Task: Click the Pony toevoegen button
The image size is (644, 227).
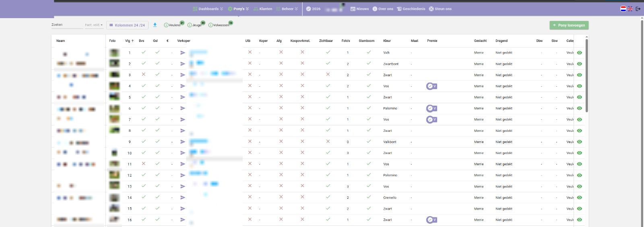Action: point(569,25)
